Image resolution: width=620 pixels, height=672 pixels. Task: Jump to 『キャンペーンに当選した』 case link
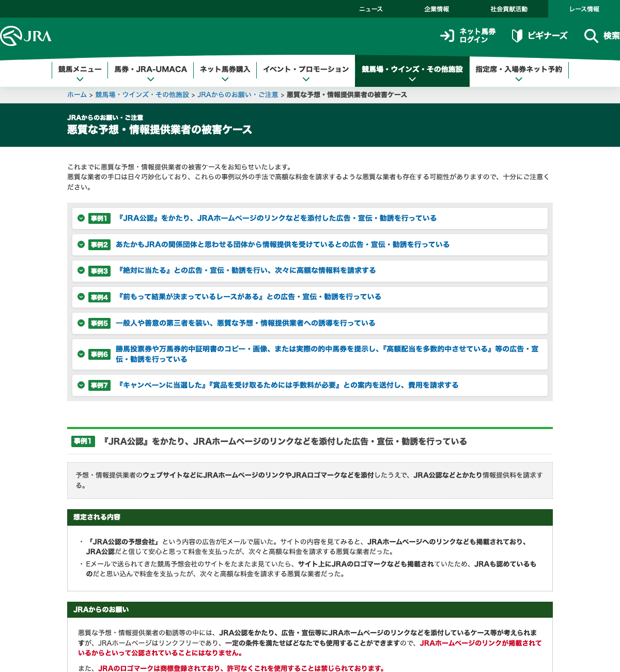point(287,385)
